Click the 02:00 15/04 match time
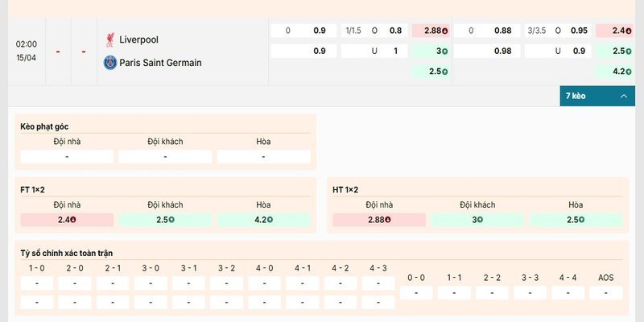 click(x=26, y=51)
